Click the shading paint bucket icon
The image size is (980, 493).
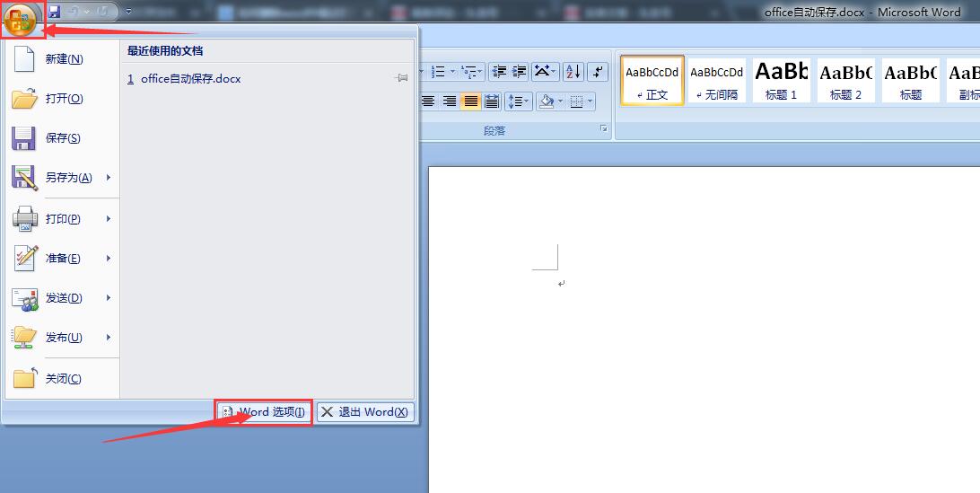click(x=547, y=101)
